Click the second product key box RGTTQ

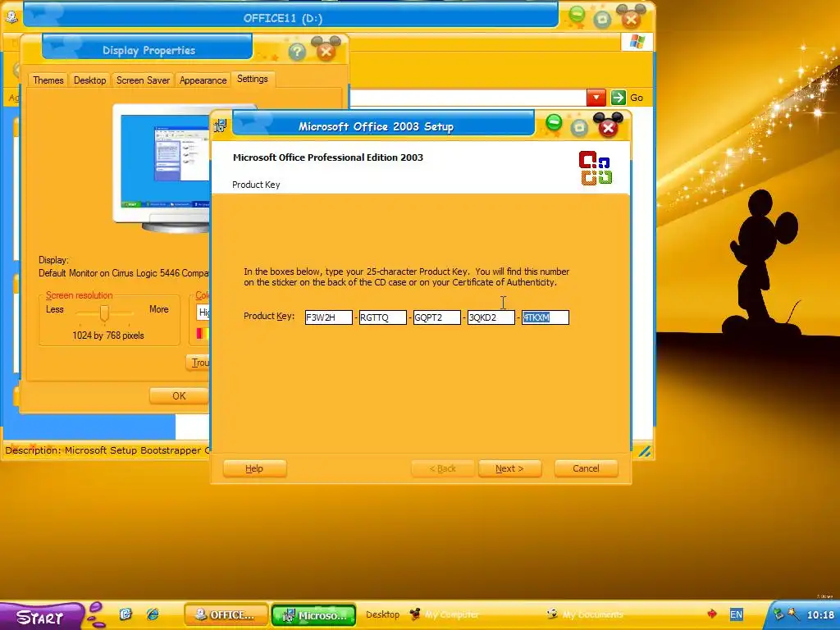pos(382,317)
